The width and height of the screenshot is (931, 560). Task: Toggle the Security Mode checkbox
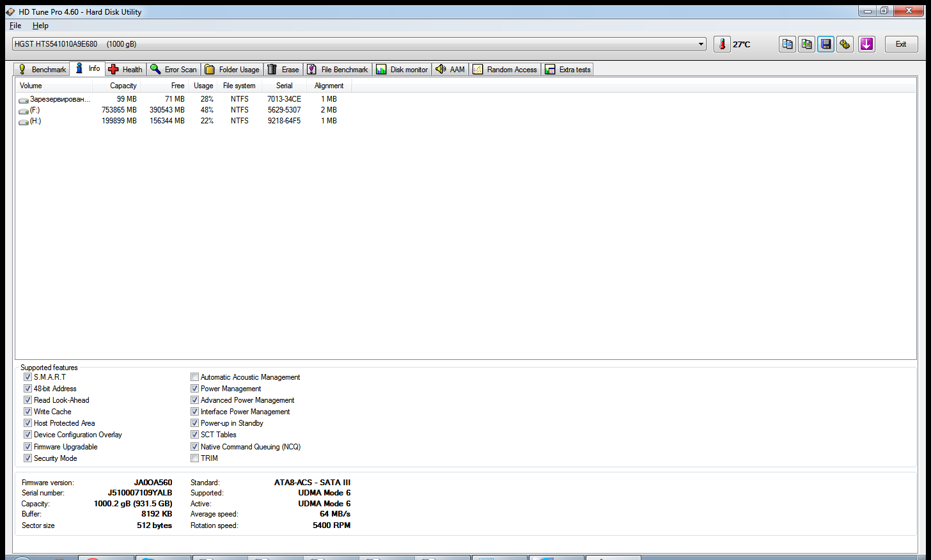coord(27,458)
